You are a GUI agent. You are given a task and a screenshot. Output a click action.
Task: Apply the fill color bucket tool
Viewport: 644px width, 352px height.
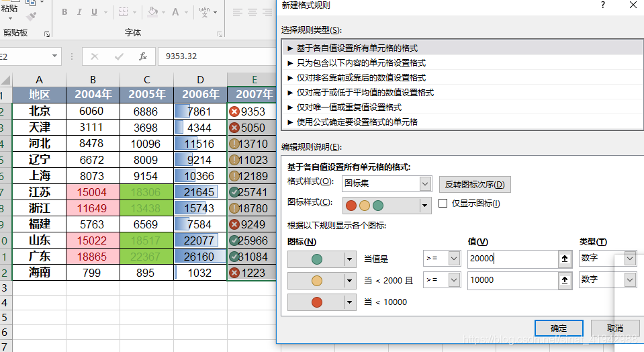153,12
